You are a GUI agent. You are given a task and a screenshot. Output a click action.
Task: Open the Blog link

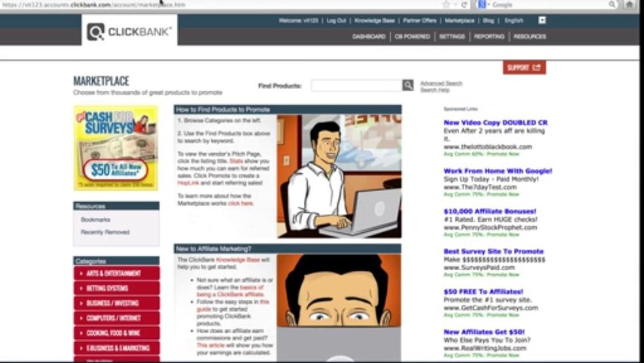(488, 21)
